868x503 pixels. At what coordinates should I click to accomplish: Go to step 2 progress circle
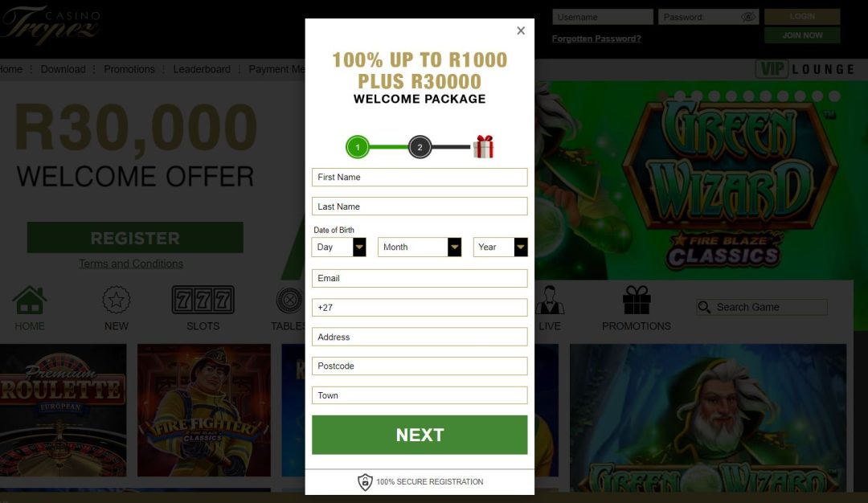pyautogui.click(x=420, y=147)
